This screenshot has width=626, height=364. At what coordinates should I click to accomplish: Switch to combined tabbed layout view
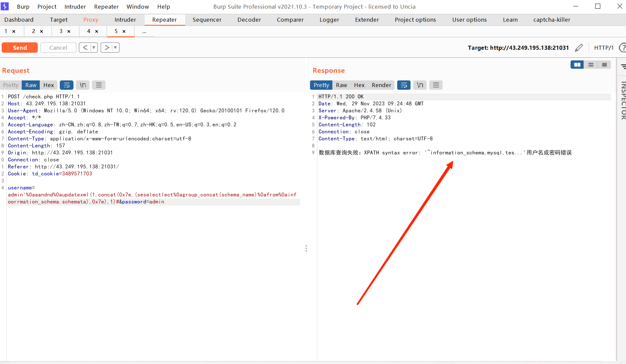coord(604,65)
